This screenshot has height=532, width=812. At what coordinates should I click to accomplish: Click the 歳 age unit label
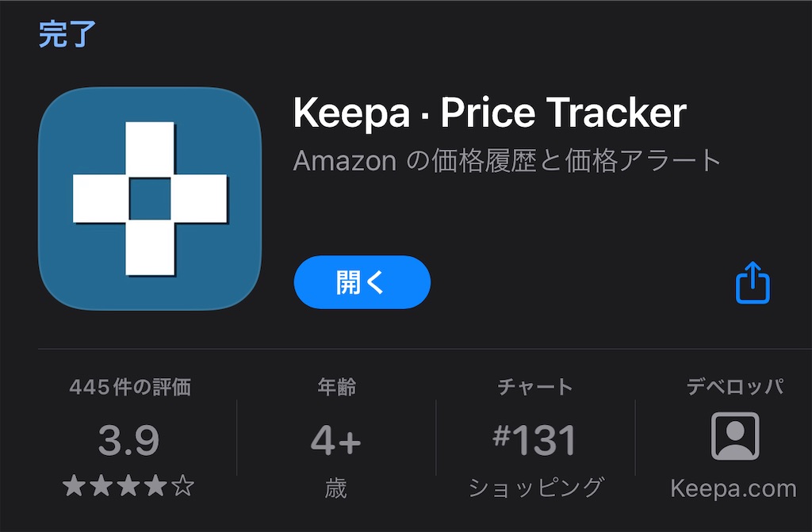pos(335,488)
